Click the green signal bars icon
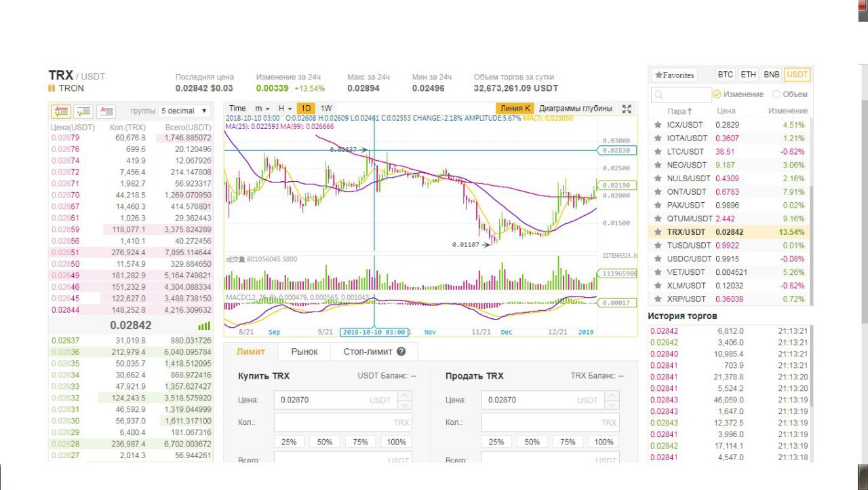The image size is (868, 490). [204, 326]
